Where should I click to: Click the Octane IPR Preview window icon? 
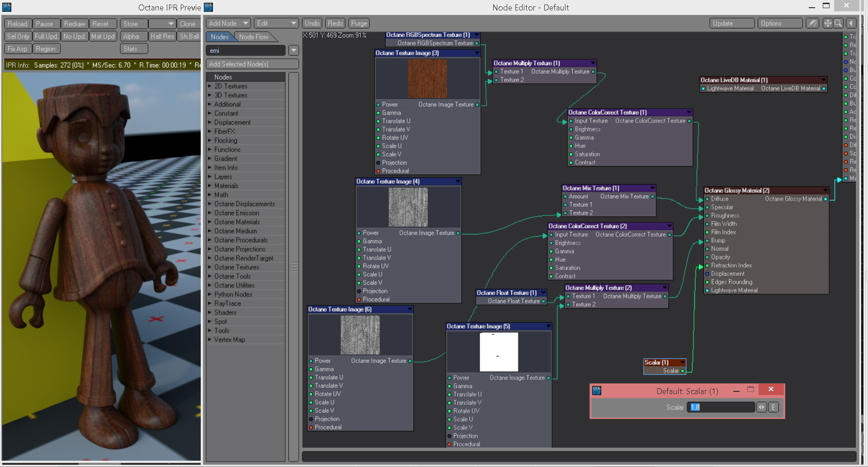[7, 7]
